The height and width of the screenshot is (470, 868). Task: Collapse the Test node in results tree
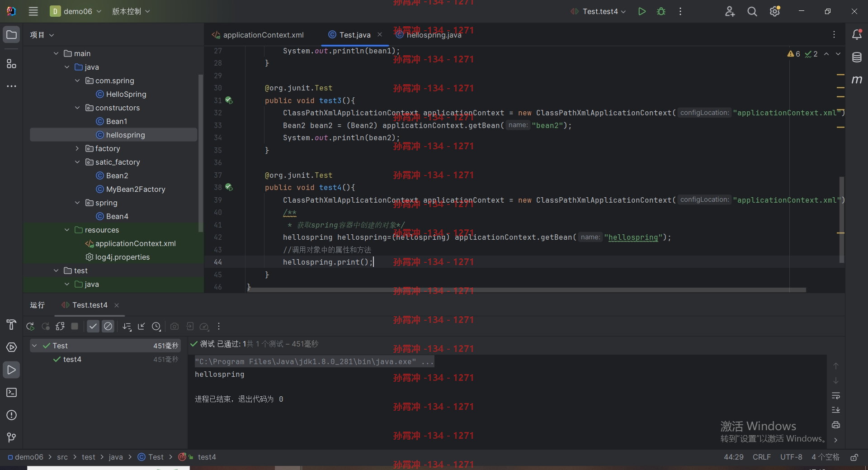tap(34, 346)
